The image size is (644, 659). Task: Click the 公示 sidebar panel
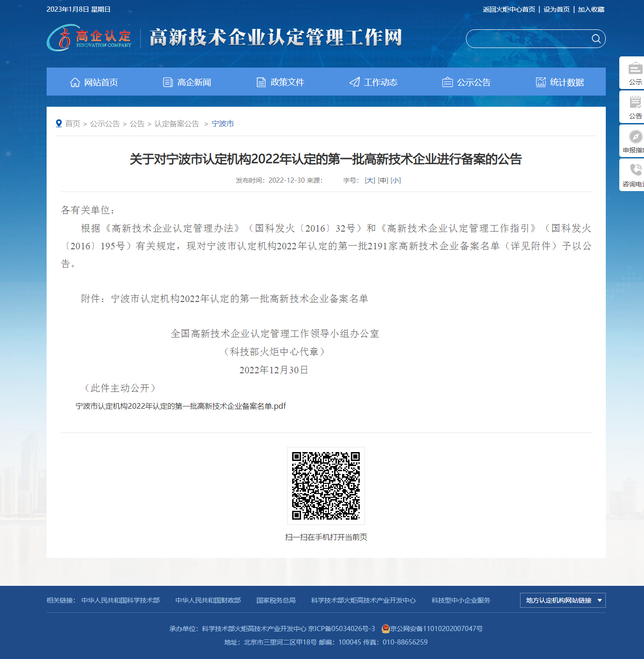(x=634, y=73)
